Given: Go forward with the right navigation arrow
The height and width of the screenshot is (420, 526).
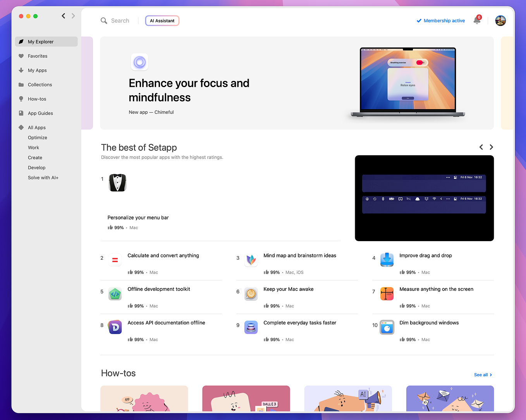Looking at the screenshot, I should click(73, 16).
